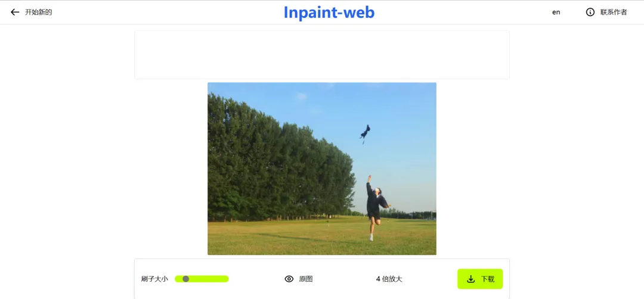
Task: Click the download arrow icon
Action: coord(471,279)
